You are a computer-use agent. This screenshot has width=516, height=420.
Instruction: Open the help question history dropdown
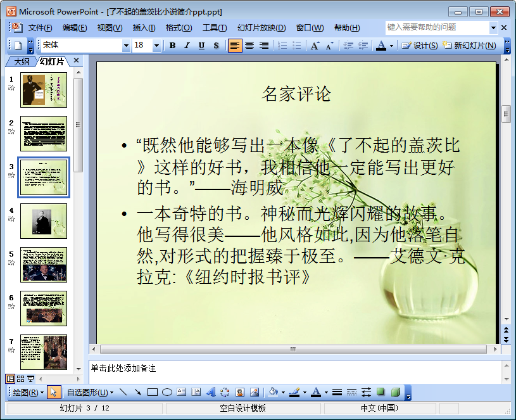[x=493, y=28]
